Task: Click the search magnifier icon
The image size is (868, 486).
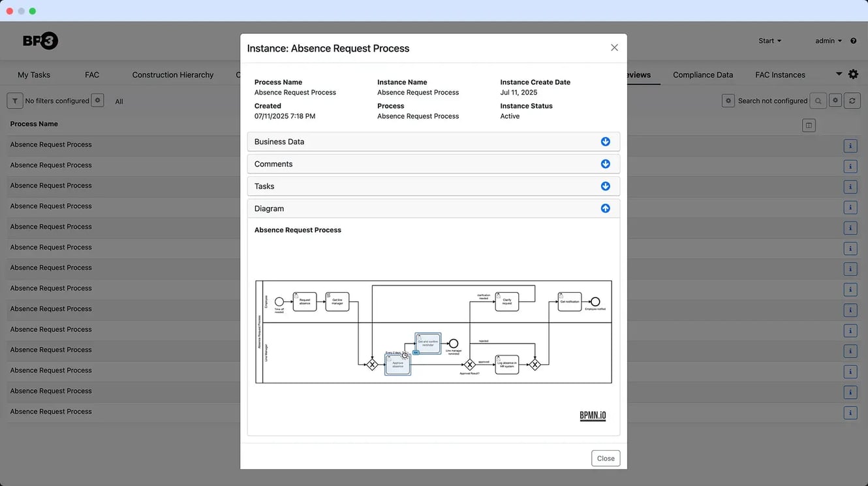Action: 818,101
